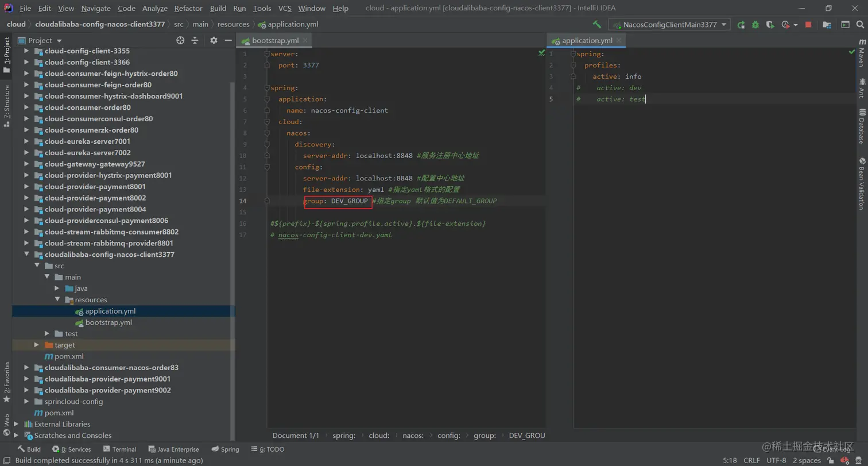Click the Run Anything icon

pyautogui.click(x=846, y=25)
